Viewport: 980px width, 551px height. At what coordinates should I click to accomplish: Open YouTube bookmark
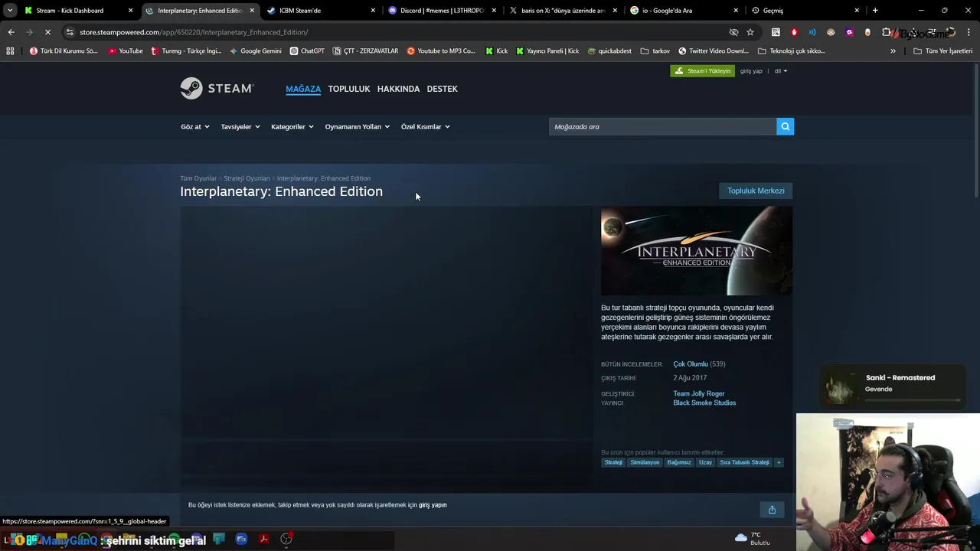tap(125, 51)
